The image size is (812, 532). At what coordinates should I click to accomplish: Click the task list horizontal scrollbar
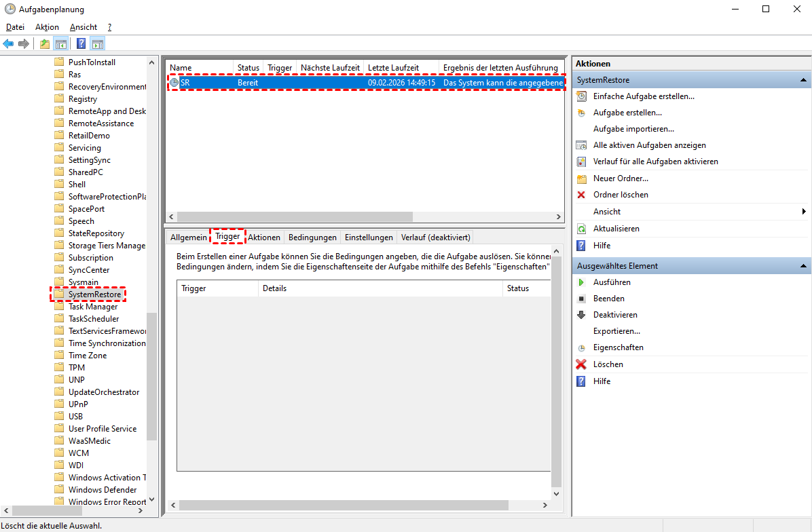[x=293, y=217]
